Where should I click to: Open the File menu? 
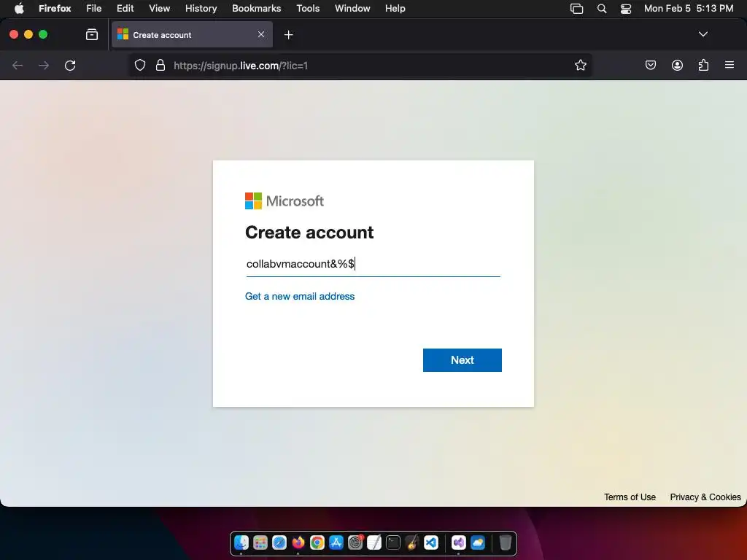click(94, 8)
